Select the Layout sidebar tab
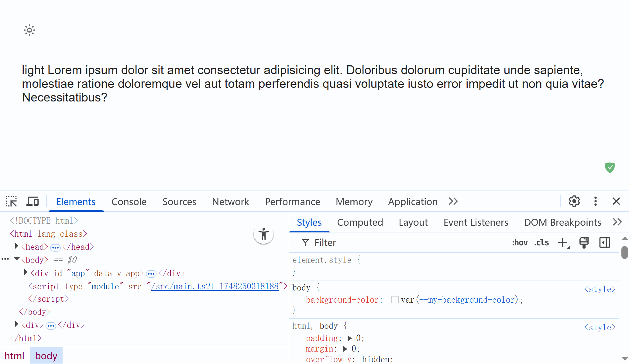Viewport: 629px width, 364px height. (x=413, y=222)
